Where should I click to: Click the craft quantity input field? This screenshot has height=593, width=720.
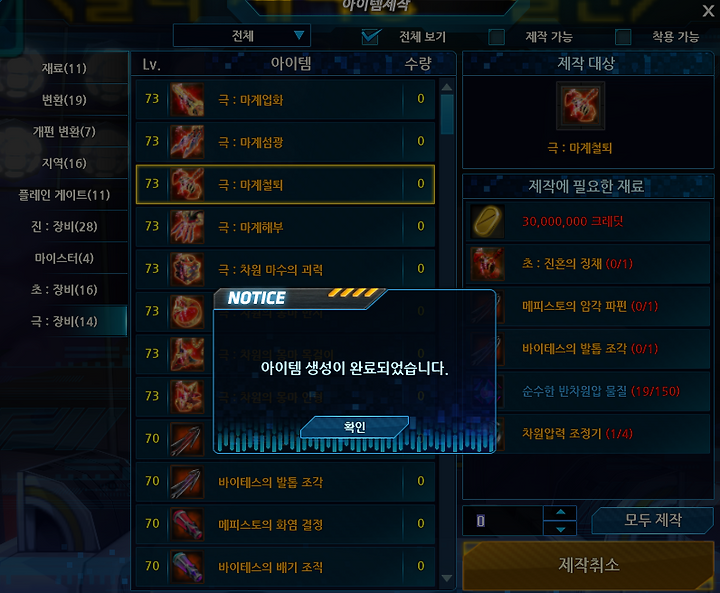click(x=502, y=520)
